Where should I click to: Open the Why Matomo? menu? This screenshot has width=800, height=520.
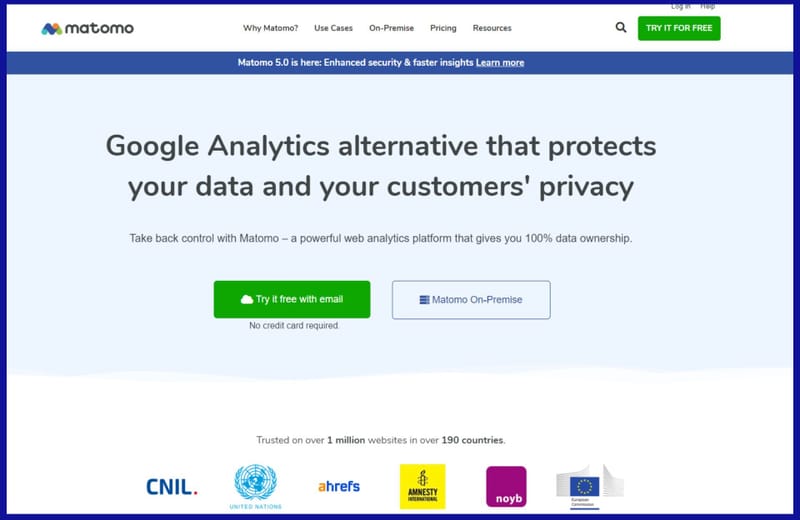pyautogui.click(x=270, y=28)
